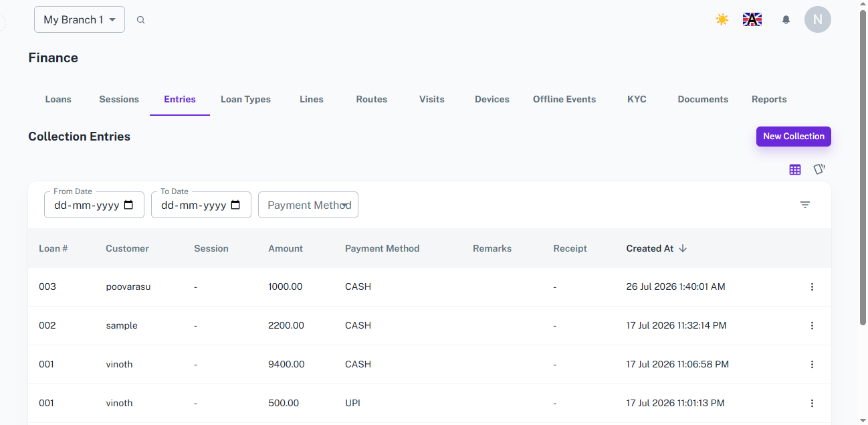Viewport: 868px width, 425px height.
Task: Click the Finance page heading
Action: coord(53,58)
